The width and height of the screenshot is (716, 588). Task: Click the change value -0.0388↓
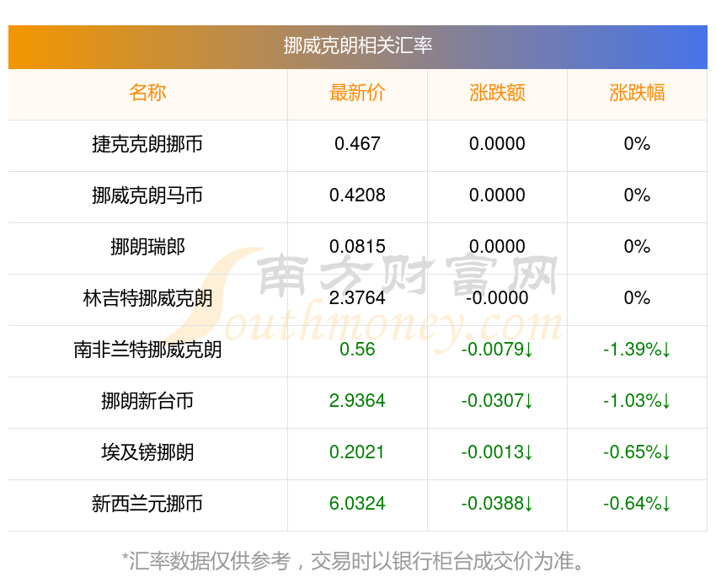coord(497,504)
